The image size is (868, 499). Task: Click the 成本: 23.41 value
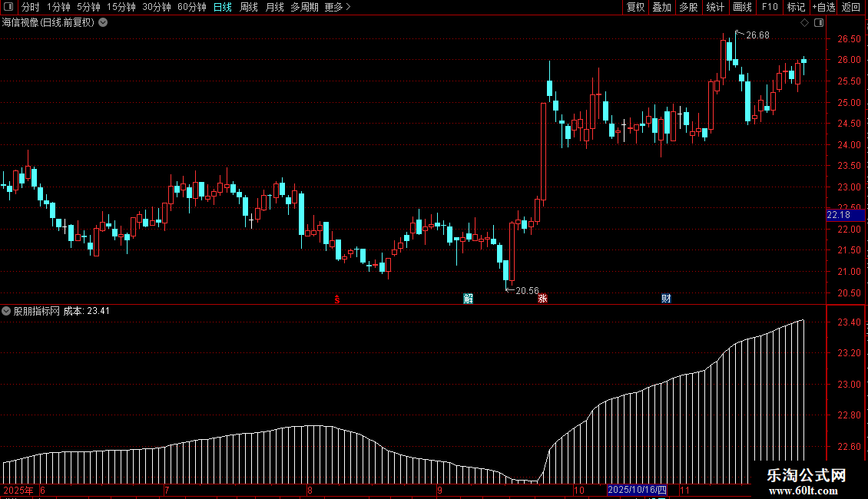tap(86, 311)
